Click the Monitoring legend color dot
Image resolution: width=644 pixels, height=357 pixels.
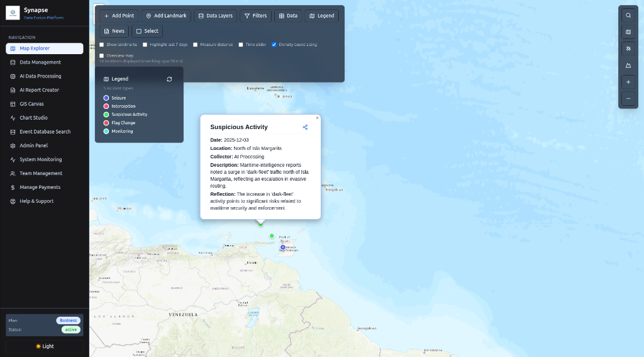(106, 132)
